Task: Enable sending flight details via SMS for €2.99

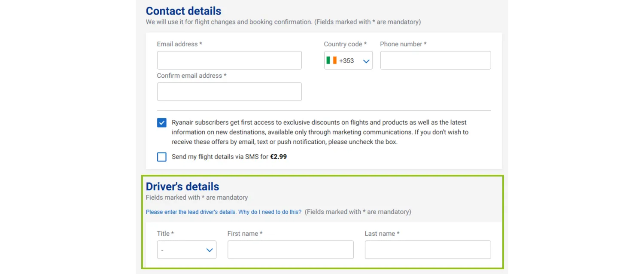Action: (161, 157)
